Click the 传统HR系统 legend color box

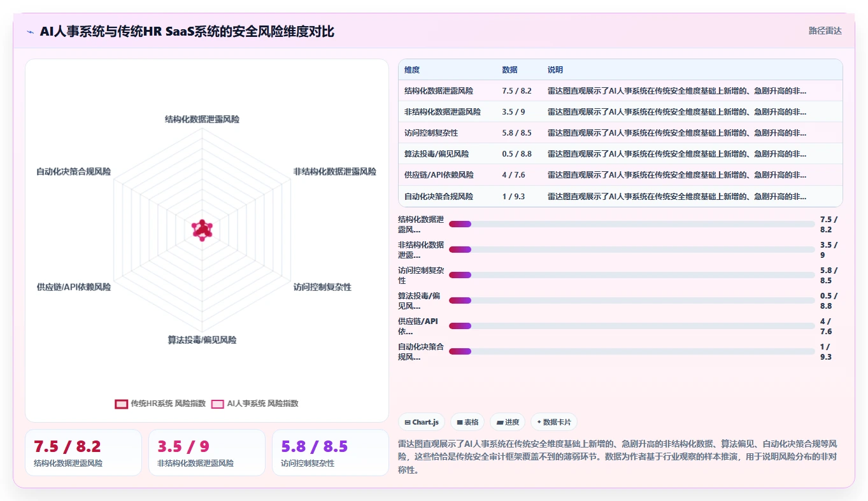121,404
